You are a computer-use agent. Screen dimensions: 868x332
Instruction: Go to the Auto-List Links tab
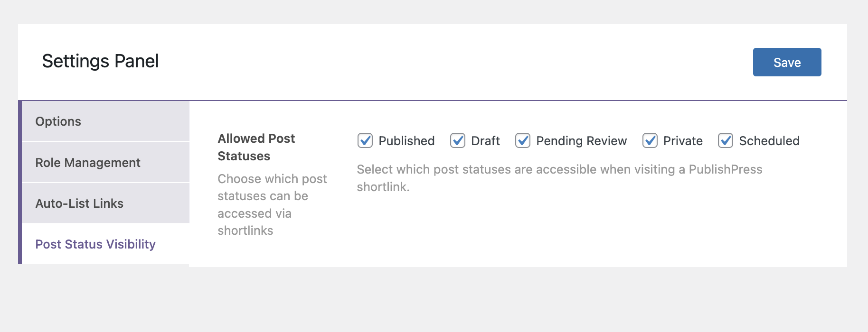pos(79,203)
